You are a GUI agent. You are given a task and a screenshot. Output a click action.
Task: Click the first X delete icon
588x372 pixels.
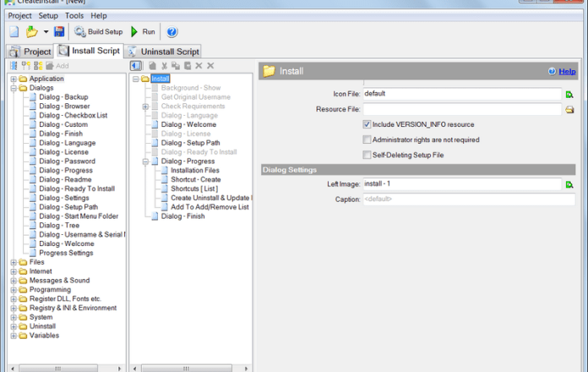click(x=199, y=66)
